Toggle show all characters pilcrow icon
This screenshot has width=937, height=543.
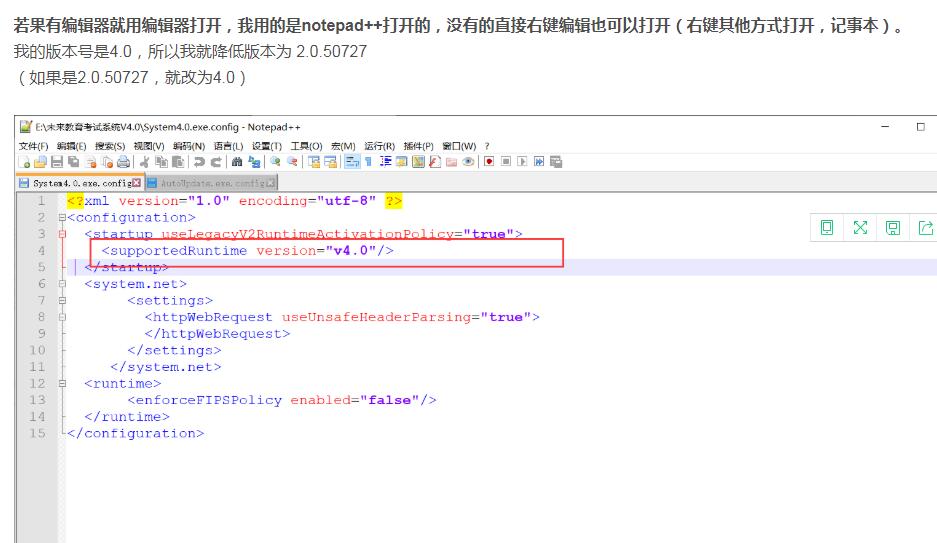click(368, 162)
